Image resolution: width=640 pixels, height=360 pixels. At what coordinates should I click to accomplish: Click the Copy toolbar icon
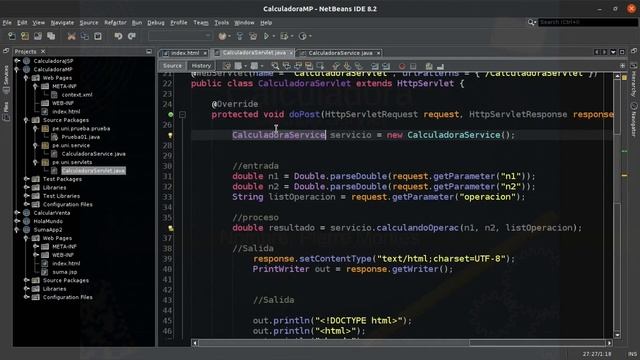coord(84,36)
